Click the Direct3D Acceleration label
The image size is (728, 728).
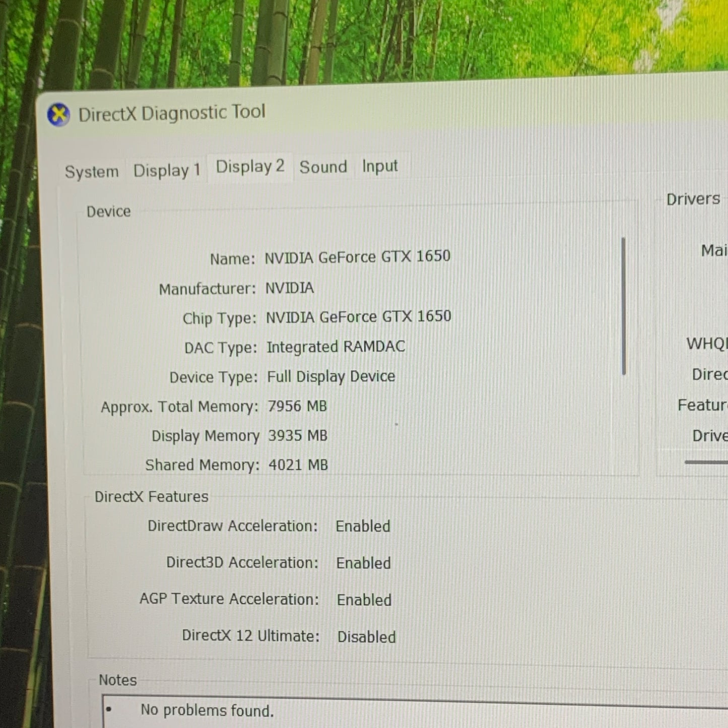pyautogui.click(x=242, y=562)
